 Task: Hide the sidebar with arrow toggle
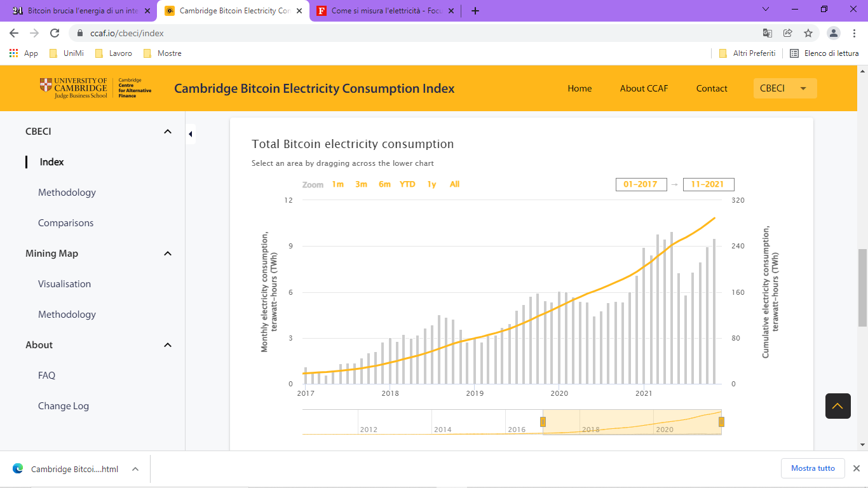190,134
